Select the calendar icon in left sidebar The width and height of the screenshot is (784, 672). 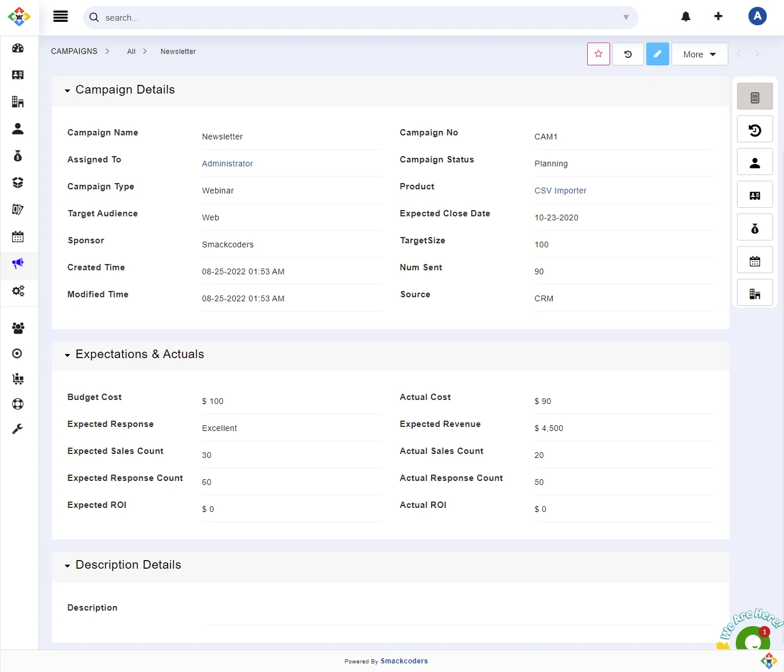click(18, 236)
